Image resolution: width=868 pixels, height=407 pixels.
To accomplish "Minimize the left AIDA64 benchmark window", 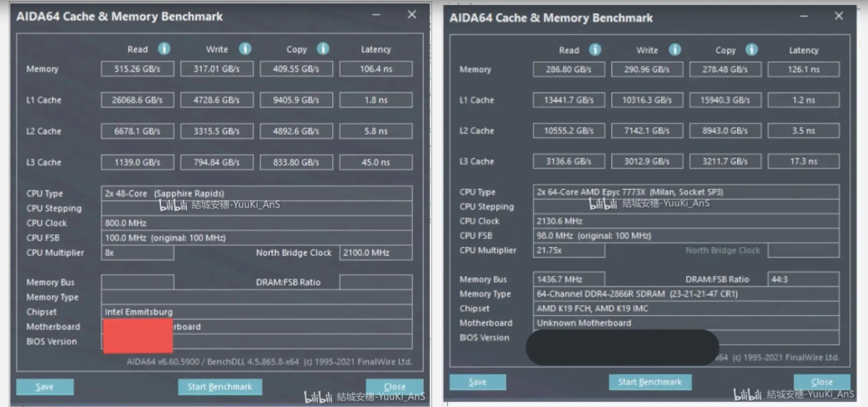I will [x=376, y=15].
